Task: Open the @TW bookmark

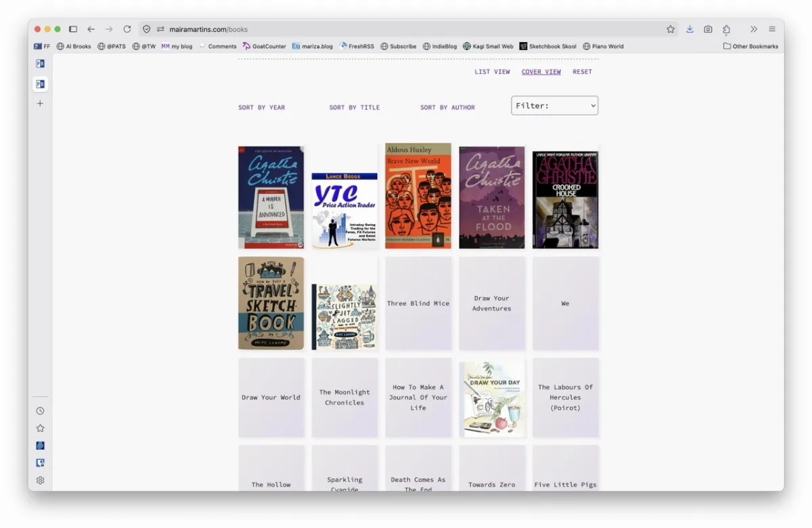Action: pyautogui.click(x=144, y=47)
